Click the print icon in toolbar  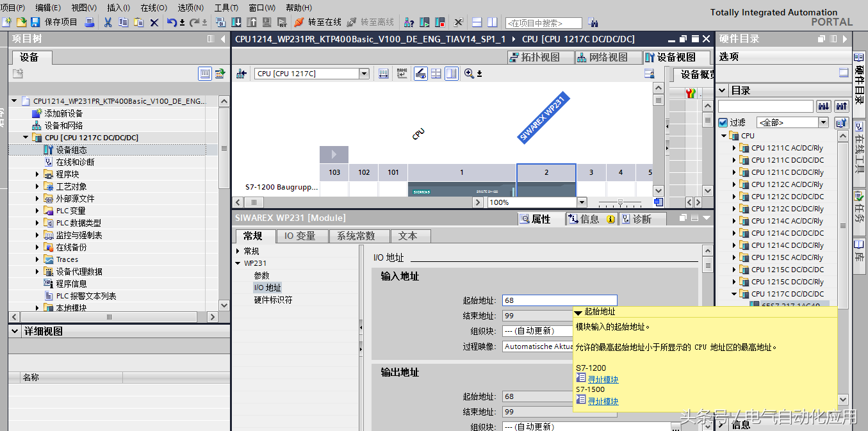click(x=90, y=22)
